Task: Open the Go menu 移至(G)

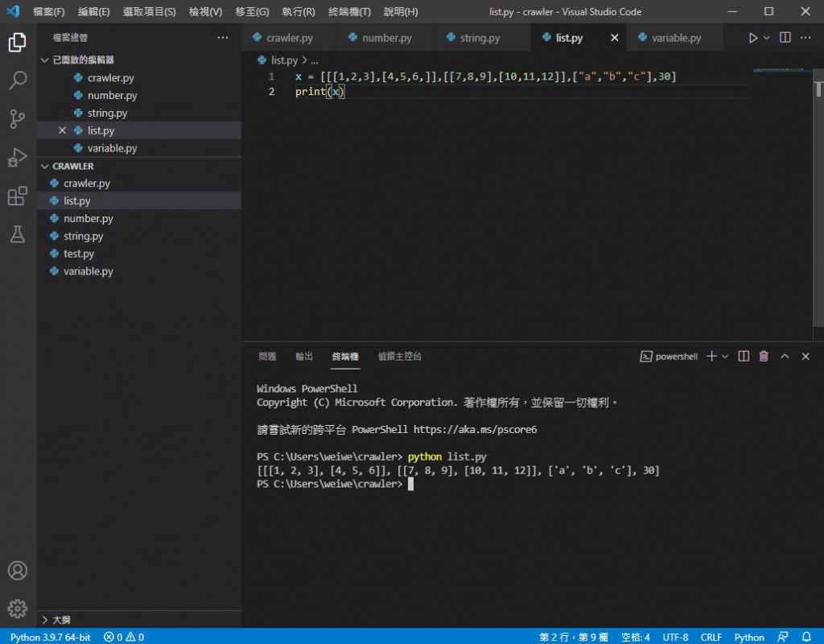Action: (x=252, y=11)
